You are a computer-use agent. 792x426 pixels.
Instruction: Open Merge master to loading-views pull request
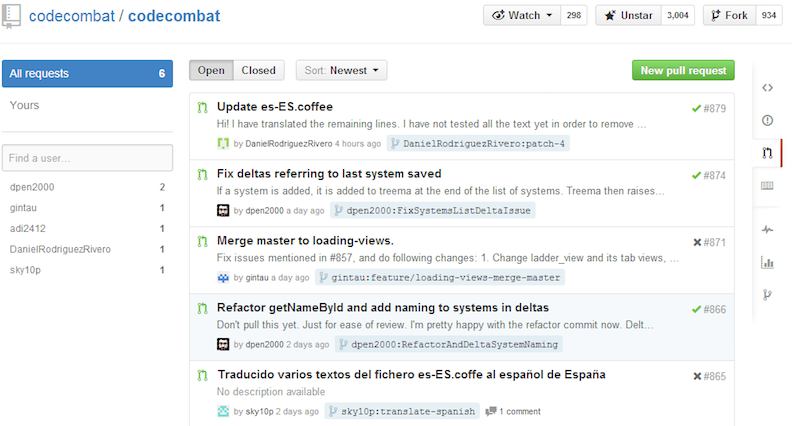tap(305, 241)
